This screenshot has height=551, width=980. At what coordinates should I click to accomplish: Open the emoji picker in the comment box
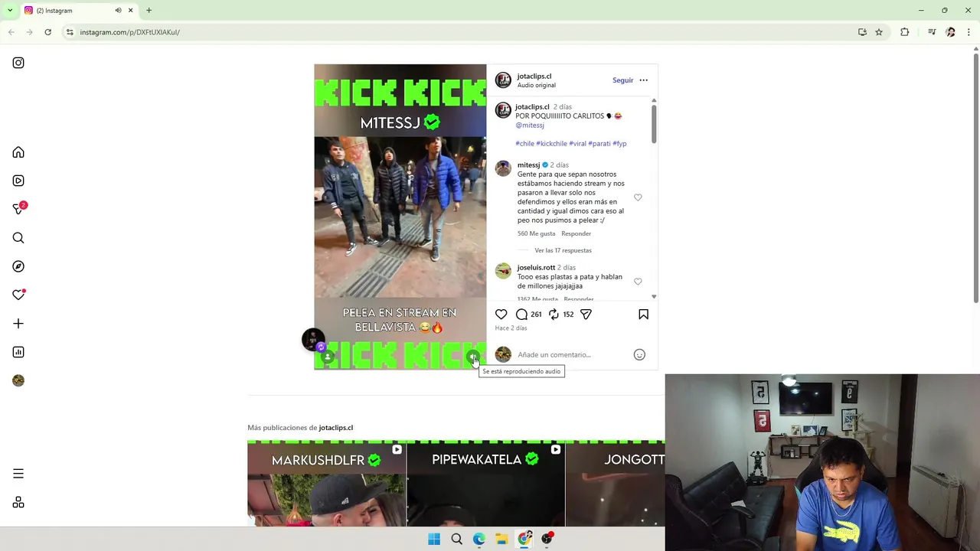click(x=639, y=354)
